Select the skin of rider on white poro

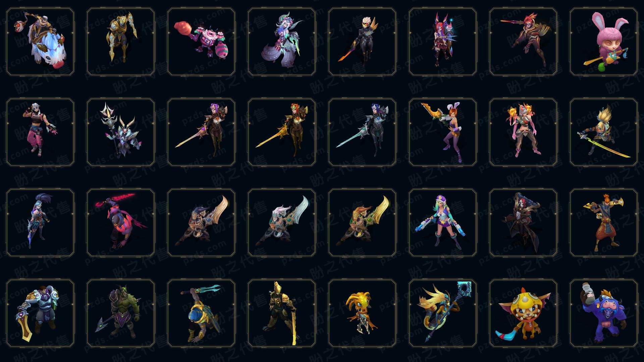[x=40, y=42]
